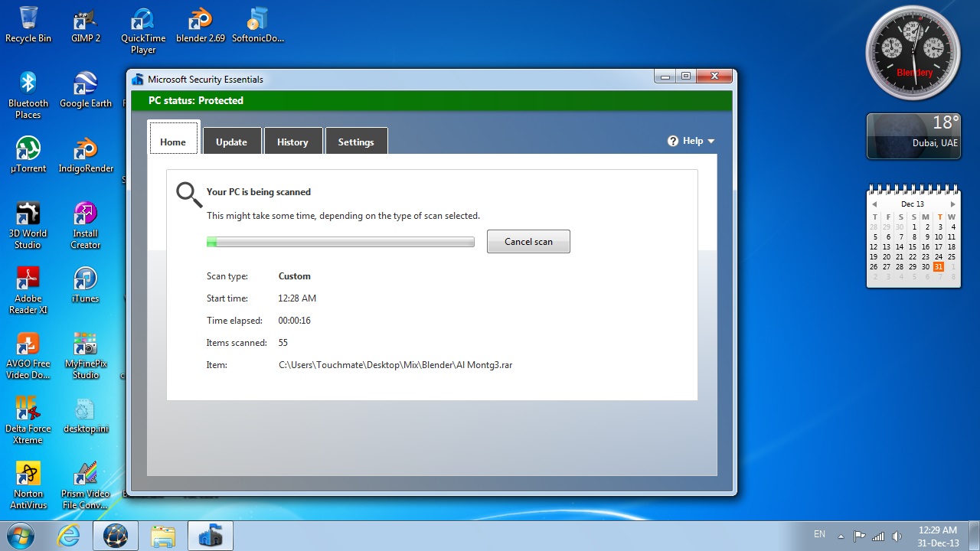The height and width of the screenshot is (551, 980).
Task: Switch to the Update tab
Action: (231, 142)
